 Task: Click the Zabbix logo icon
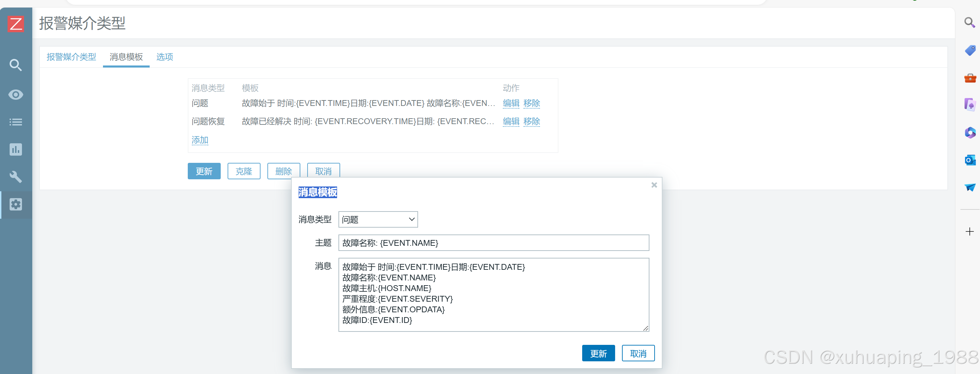pos(15,24)
